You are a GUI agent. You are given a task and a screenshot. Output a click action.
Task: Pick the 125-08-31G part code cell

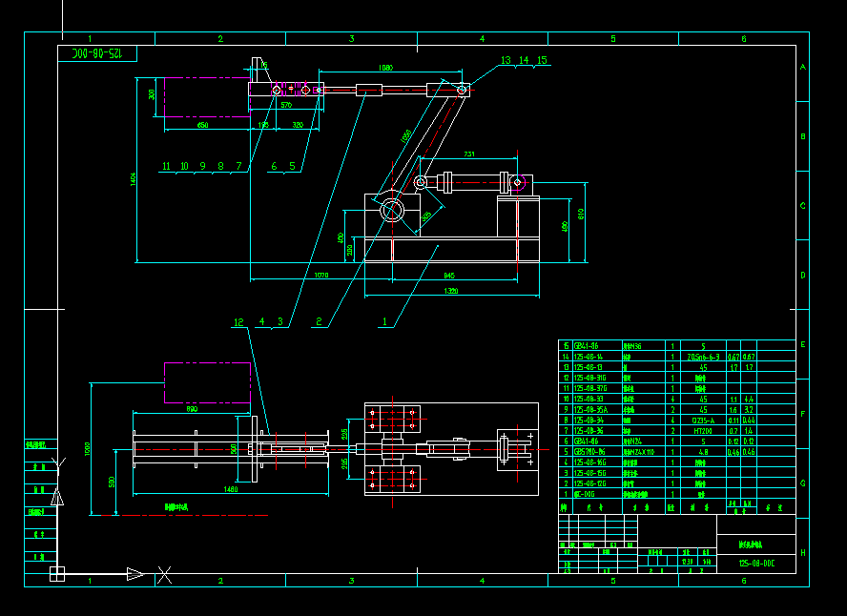tap(590, 378)
